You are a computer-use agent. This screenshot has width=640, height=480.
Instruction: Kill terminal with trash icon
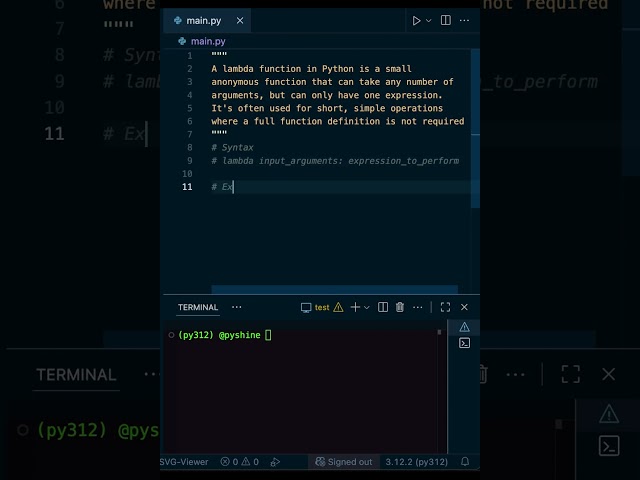click(400, 307)
